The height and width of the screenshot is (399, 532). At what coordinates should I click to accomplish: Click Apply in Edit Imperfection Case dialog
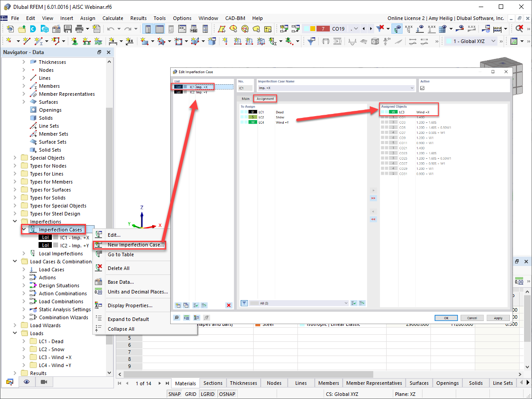(498, 318)
